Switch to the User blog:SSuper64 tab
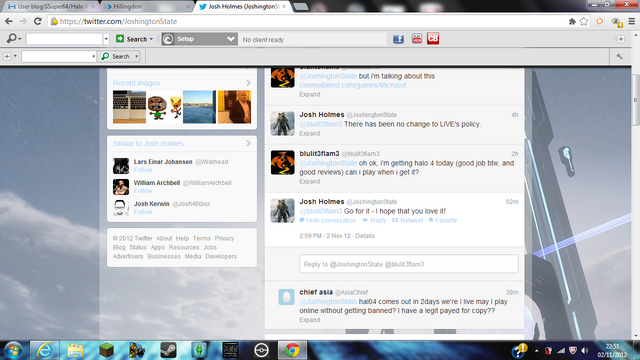The width and height of the screenshot is (640, 360). 51,7
